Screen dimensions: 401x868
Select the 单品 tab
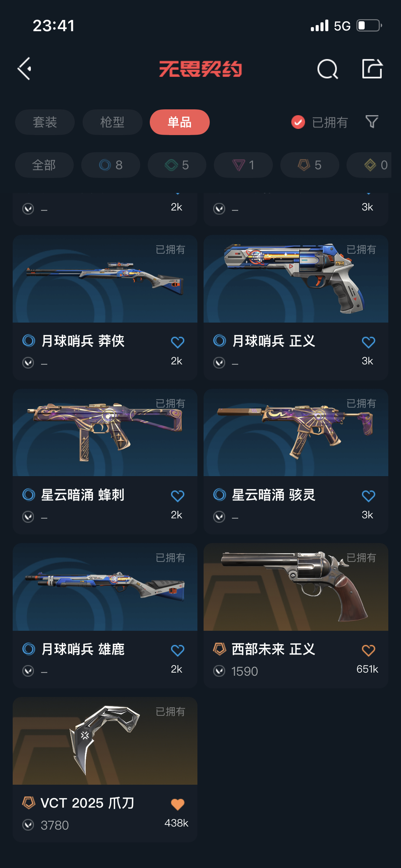point(180,122)
